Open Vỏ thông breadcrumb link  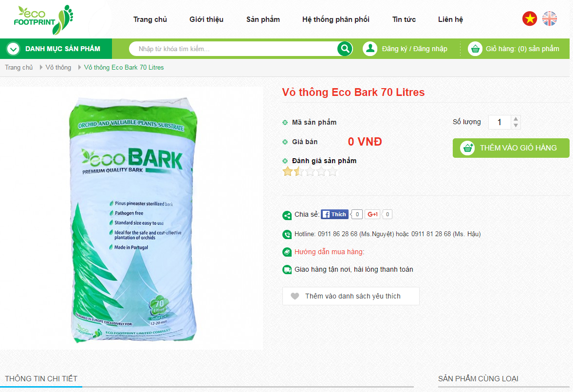[x=58, y=67]
